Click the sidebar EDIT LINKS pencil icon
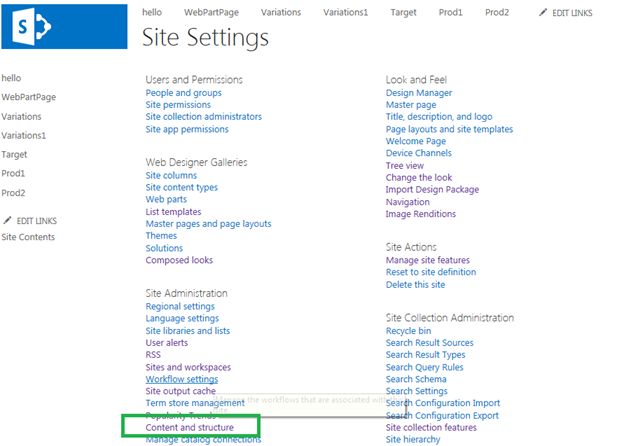The image size is (624, 446). click(8, 220)
